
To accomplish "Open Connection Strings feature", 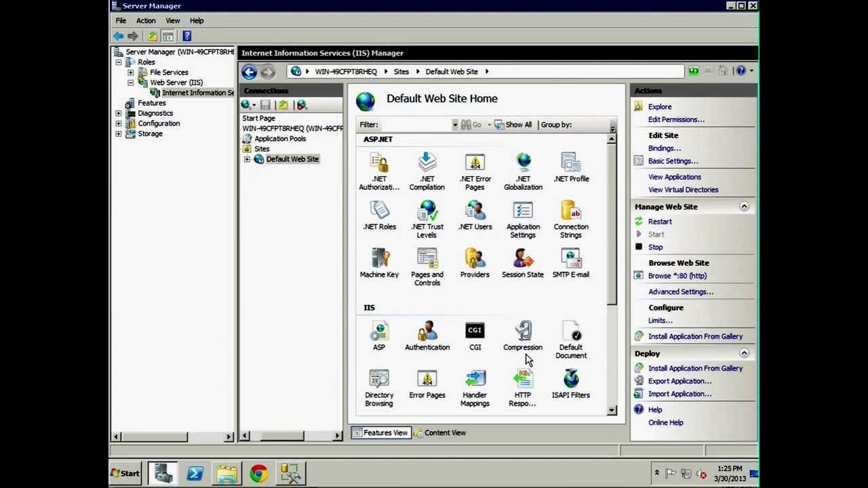I will 571,220.
